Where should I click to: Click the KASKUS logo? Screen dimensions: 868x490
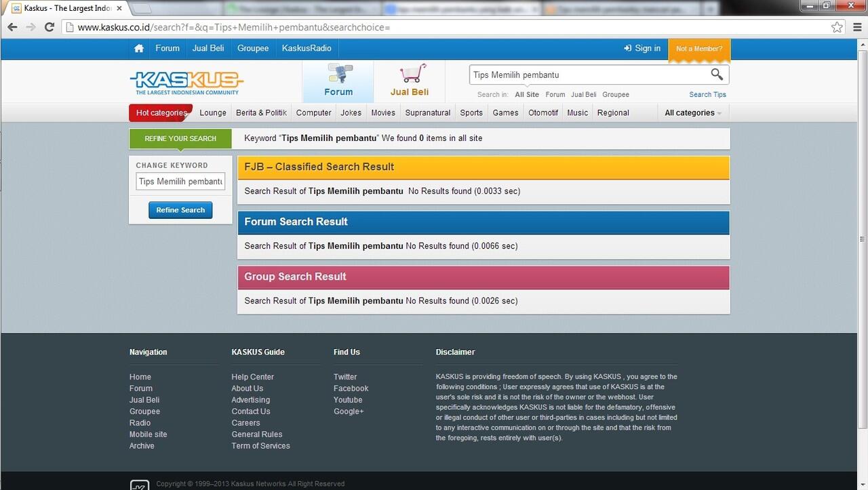[186, 83]
